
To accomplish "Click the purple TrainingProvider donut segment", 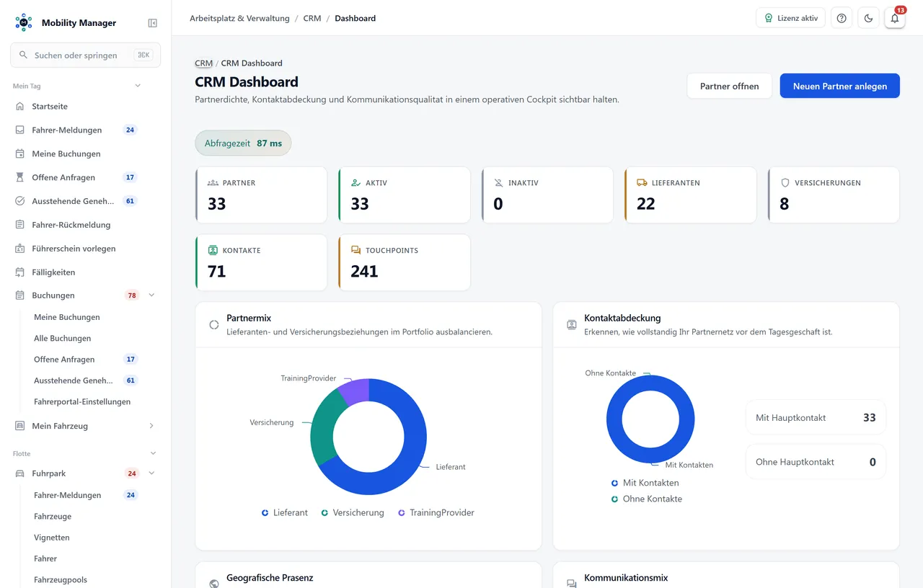I will click(x=355, y=391).
